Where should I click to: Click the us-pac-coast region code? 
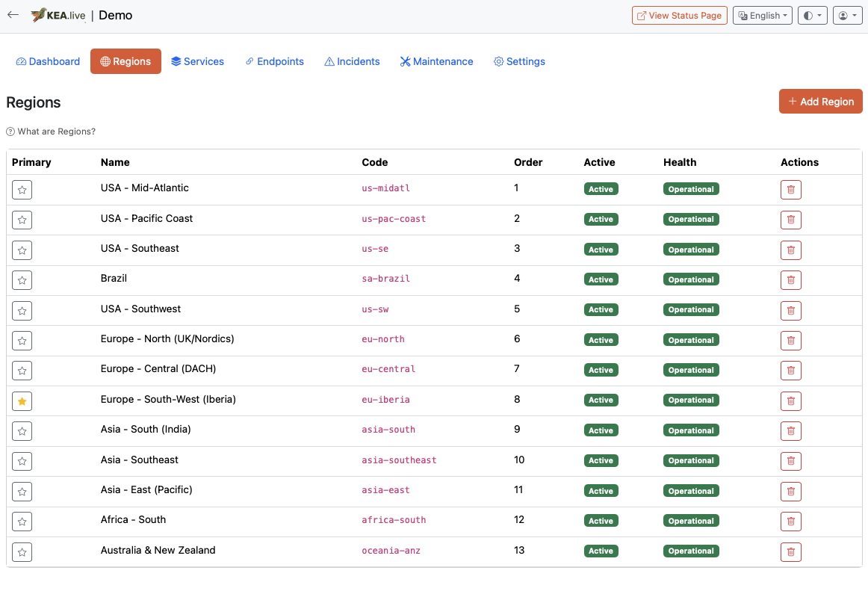[x=394, y=219]
